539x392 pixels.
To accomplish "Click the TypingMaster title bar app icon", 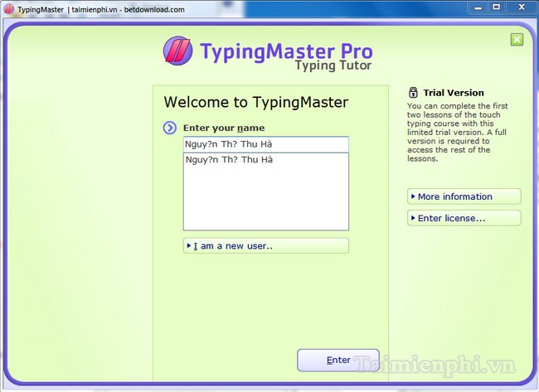I will pyautogui.click(x=9, y=8).
